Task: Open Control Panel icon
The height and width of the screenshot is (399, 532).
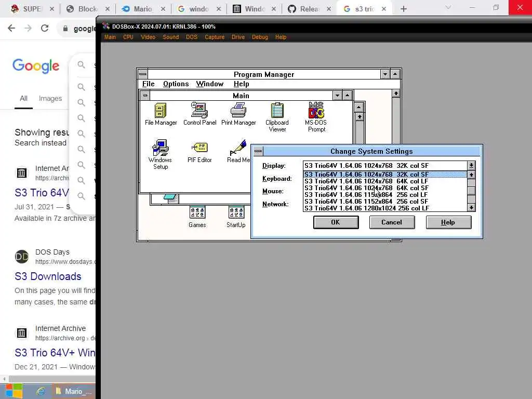Action: (199, 114)
